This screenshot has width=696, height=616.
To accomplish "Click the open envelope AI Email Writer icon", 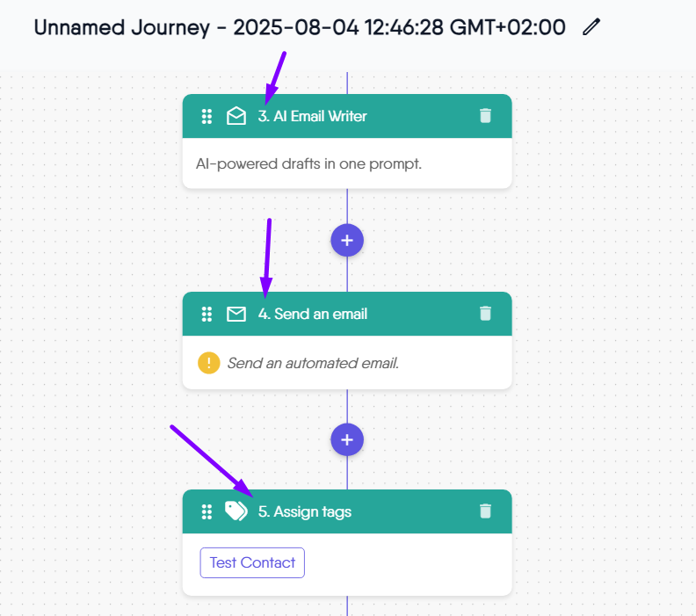I will tap(236, 116).
